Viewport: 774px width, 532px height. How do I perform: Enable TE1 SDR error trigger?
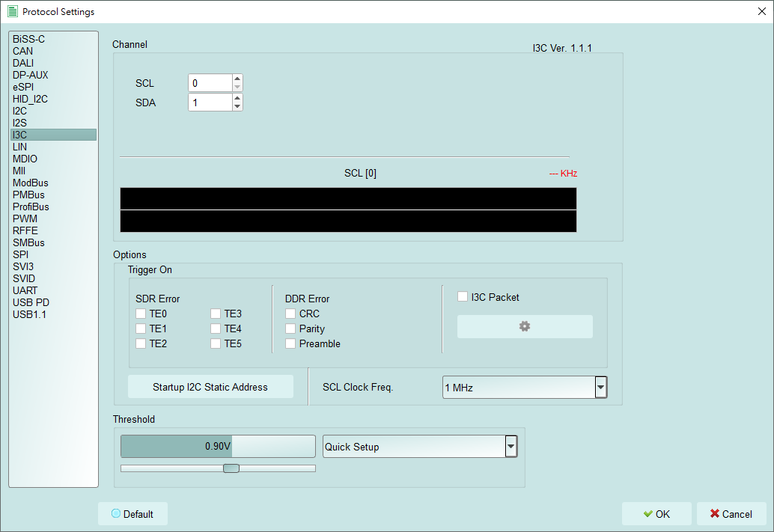[x=141, y=328]
